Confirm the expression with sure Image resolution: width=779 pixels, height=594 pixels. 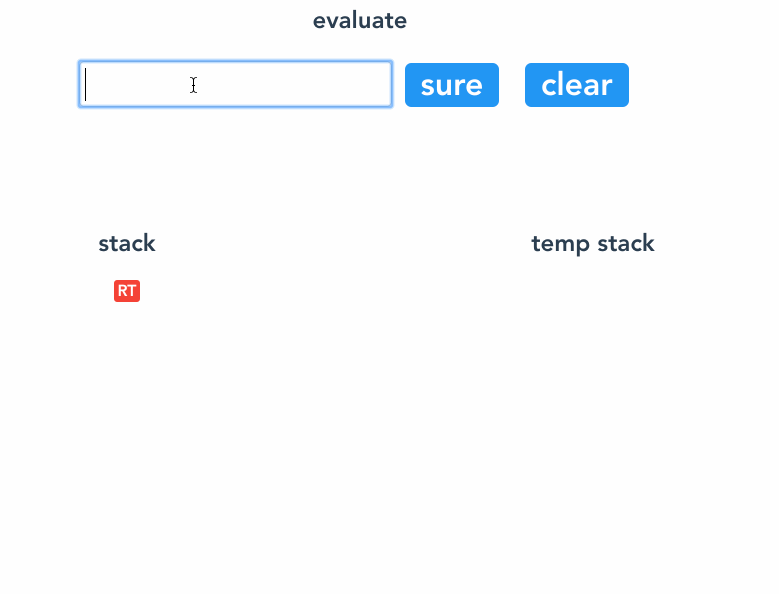452,85
